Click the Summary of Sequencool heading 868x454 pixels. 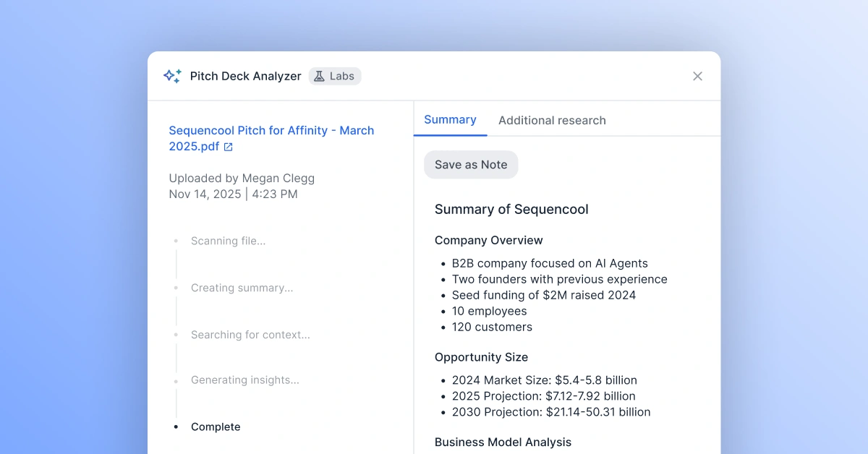[511, 209]
